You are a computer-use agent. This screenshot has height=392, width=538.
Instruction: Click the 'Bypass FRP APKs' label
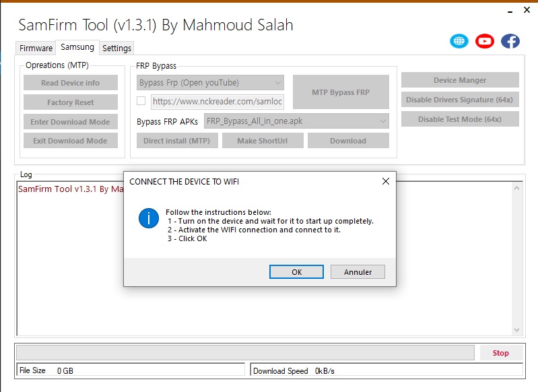[x=168, y=121]
